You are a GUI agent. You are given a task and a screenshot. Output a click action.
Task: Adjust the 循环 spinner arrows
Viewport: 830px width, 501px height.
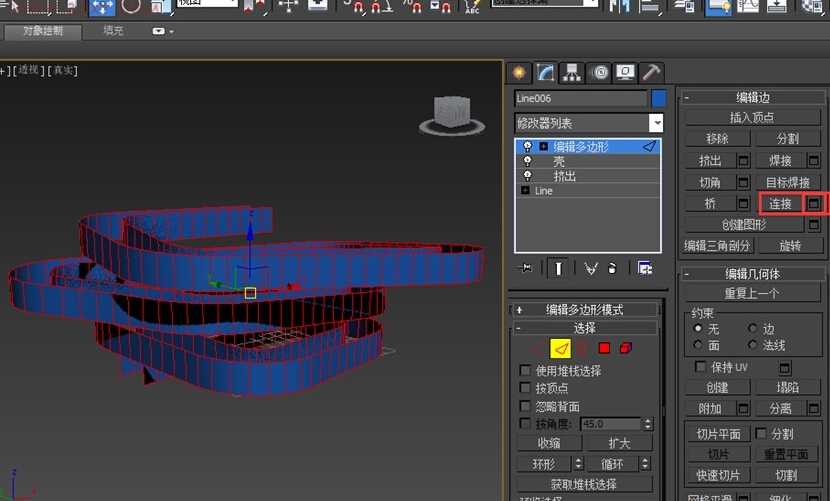click(645, 464)
